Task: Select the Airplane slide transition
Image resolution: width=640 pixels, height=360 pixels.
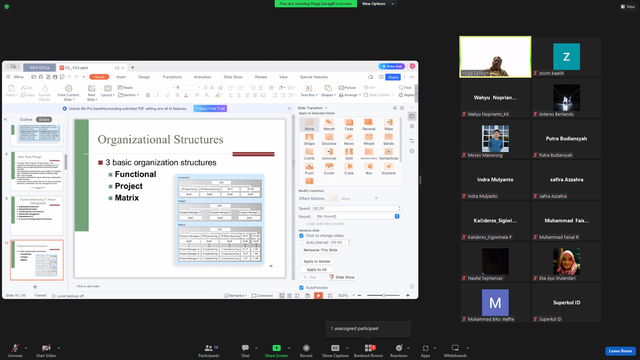Action: 389,169
